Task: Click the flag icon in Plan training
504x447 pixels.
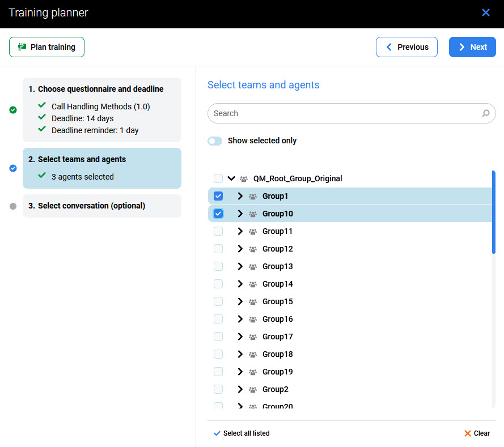Action: [22, 47]
